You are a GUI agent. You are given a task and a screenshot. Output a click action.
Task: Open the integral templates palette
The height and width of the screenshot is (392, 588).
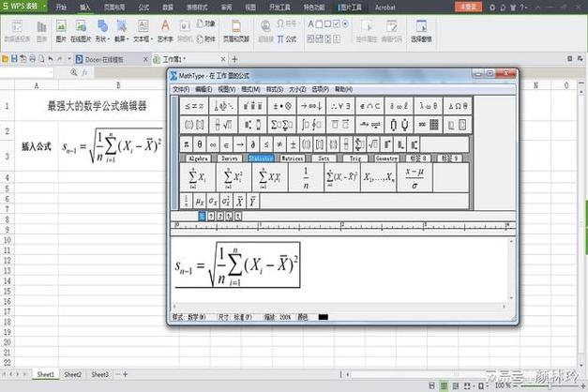pos(310,125)
